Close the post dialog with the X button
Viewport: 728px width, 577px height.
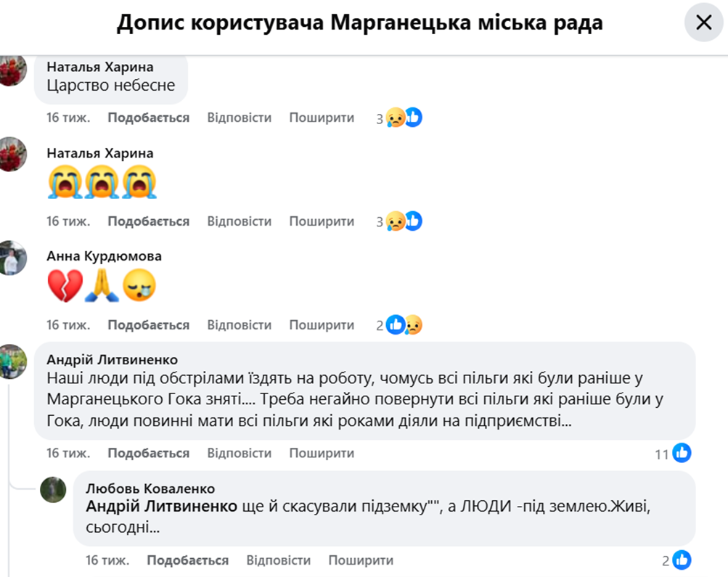703,22
